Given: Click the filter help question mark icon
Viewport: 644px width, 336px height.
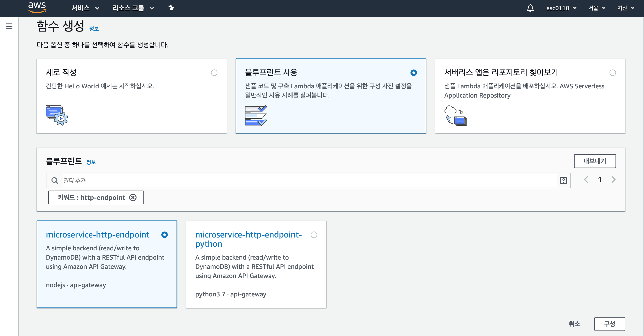Looking at the screenshot, I should pos(563,180).
